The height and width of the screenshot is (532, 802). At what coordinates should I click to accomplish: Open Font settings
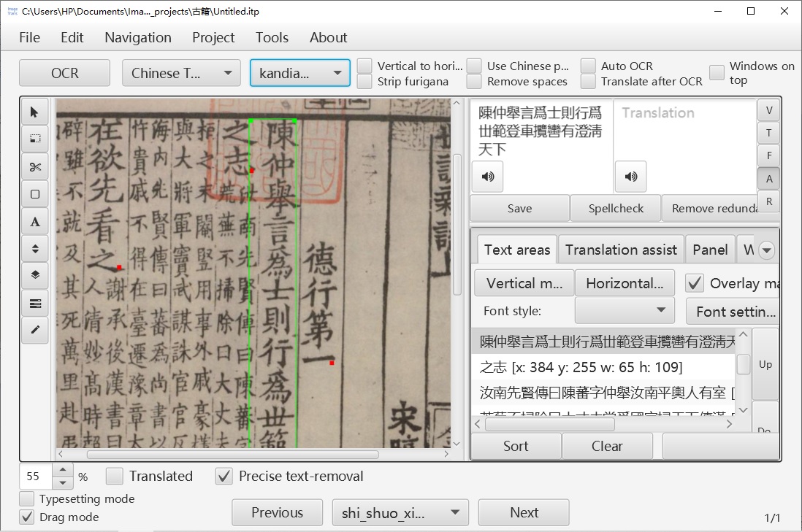(731, 311)
